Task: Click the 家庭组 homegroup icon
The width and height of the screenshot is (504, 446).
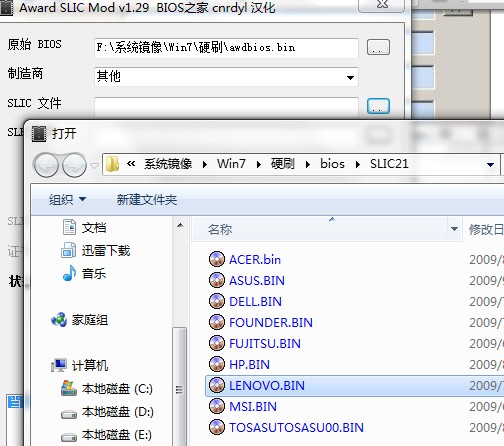Action: (59, 320)
